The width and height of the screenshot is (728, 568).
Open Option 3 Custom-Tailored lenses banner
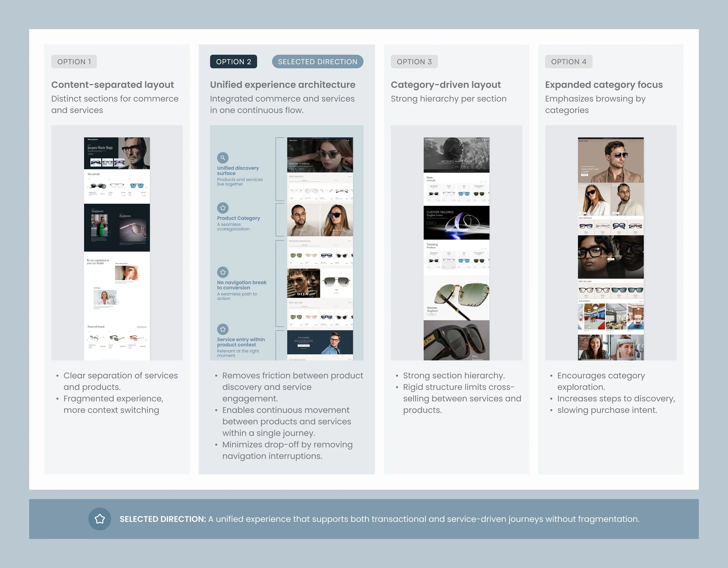pos(456,223)
